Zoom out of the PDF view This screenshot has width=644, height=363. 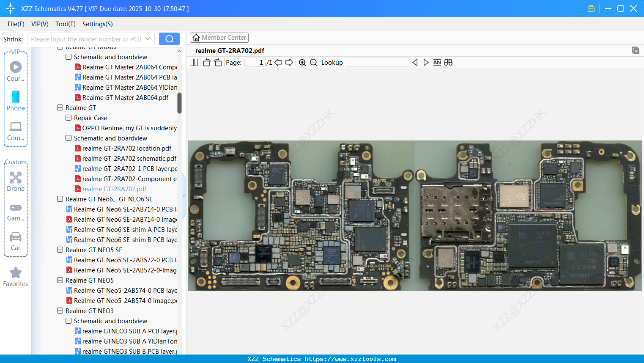313,62
